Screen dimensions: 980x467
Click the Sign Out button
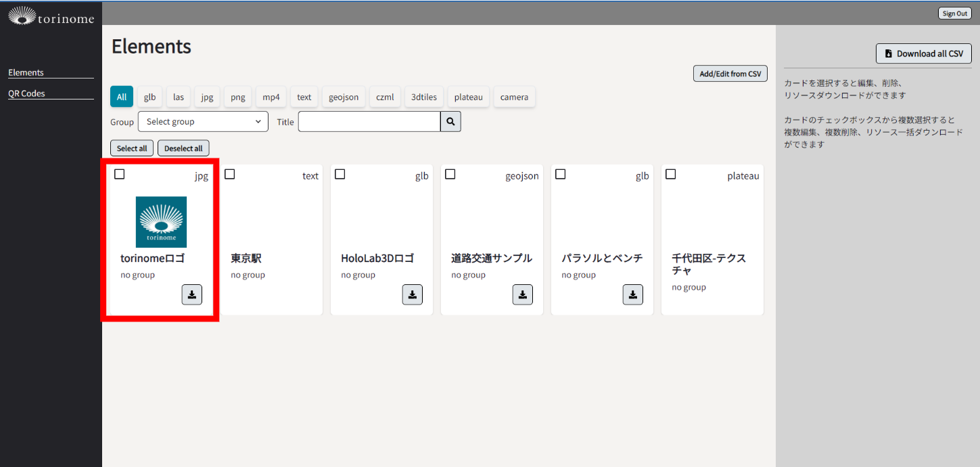click(x=954, y=14)
